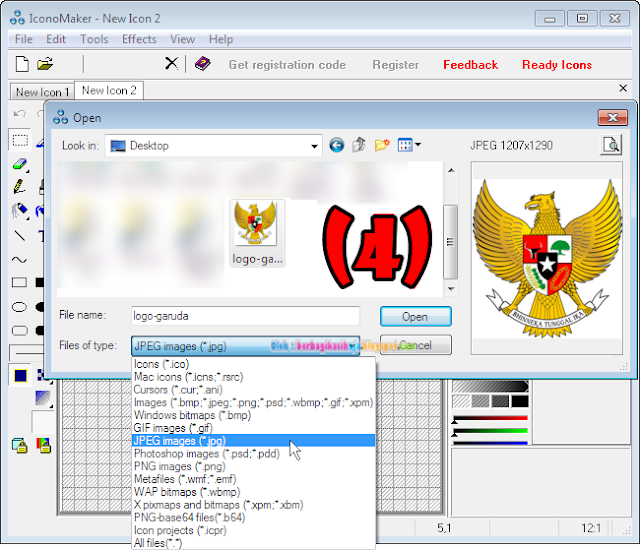Click the locked layers icon at bottom-left
The image size is (640, 550).
click(x=20, y=446)
